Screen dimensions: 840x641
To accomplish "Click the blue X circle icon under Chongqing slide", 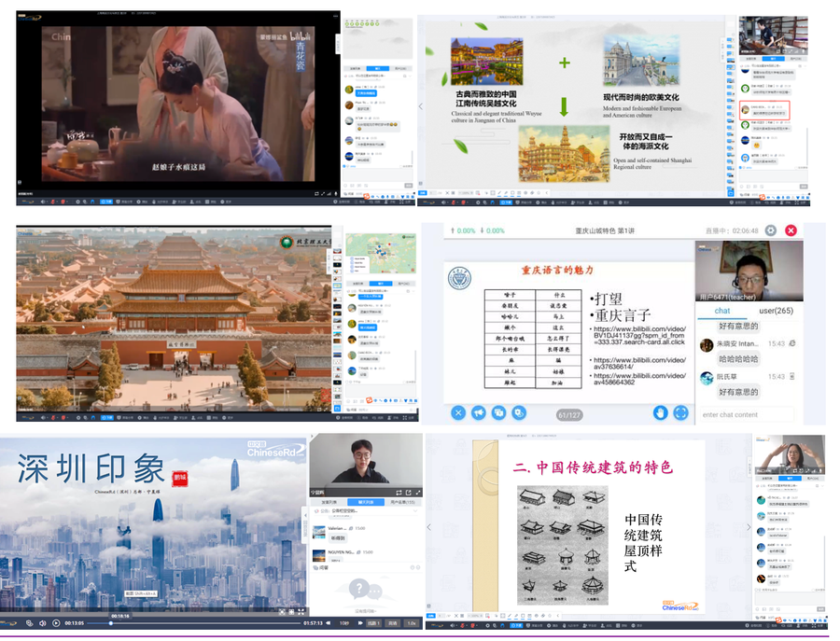I will click(458, 412).
